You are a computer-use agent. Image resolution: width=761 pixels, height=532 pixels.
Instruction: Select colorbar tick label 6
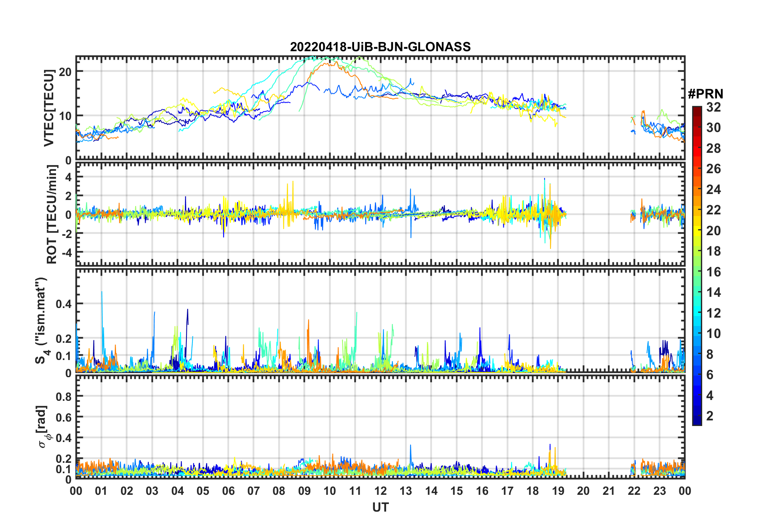710,375
